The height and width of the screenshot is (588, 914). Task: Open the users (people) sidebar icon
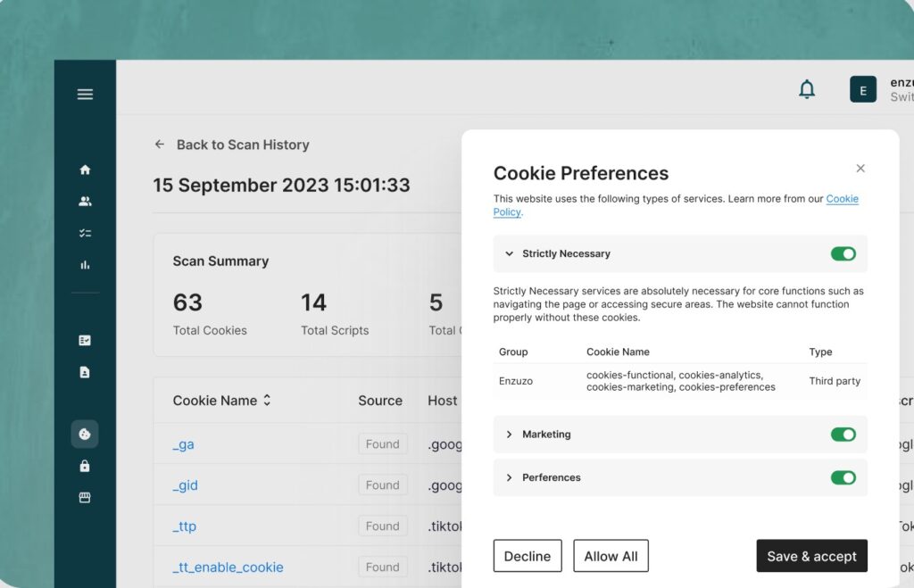click(x=85, y=202)
